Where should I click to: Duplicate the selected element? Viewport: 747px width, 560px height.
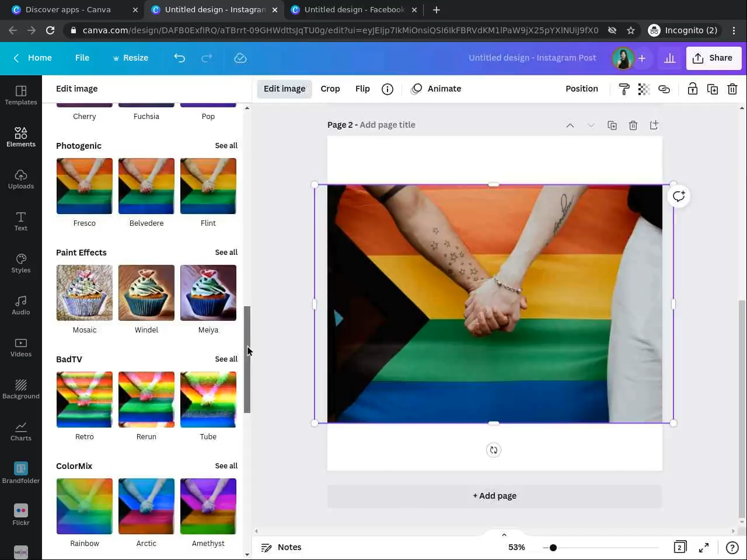click(713, 89)
